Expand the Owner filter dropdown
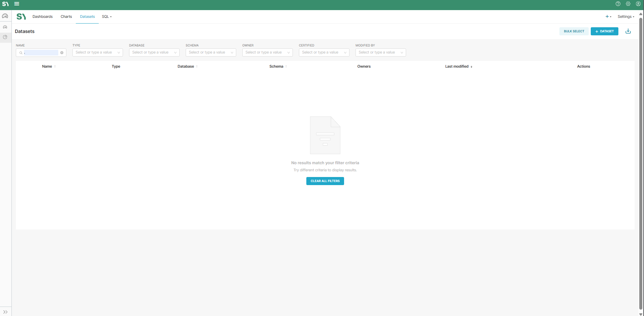Viewport: 644px width, 316px height. [x=267, y=52]
